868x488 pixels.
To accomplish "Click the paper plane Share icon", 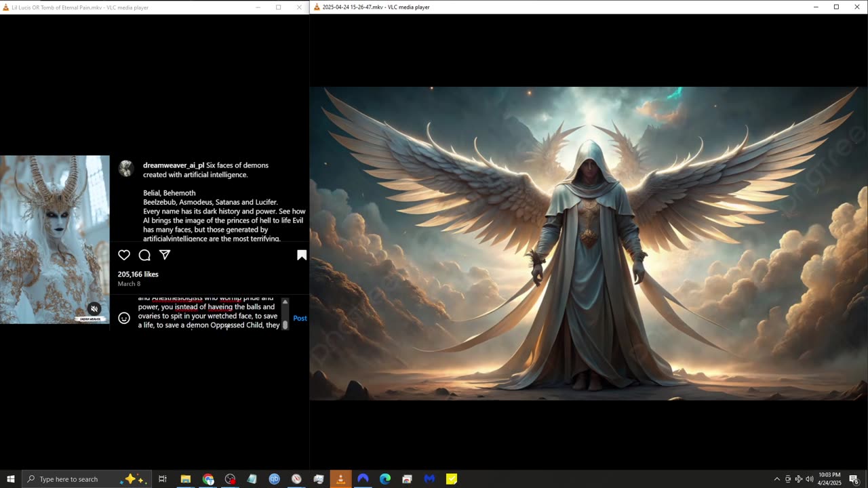I will point(165,255).
